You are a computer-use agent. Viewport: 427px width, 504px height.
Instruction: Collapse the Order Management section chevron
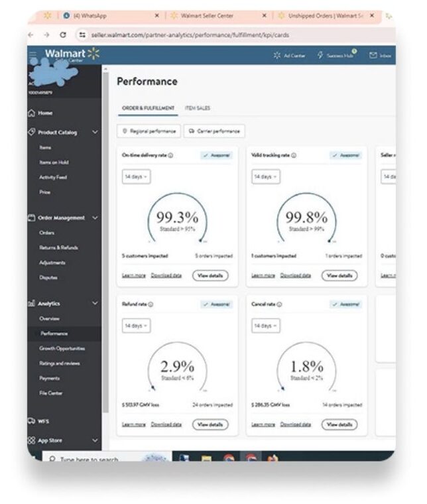(95, 218)
